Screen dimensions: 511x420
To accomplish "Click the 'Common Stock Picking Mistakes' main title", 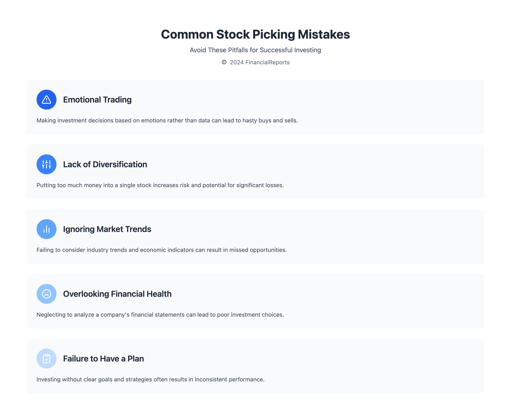I will pos(255,34).
